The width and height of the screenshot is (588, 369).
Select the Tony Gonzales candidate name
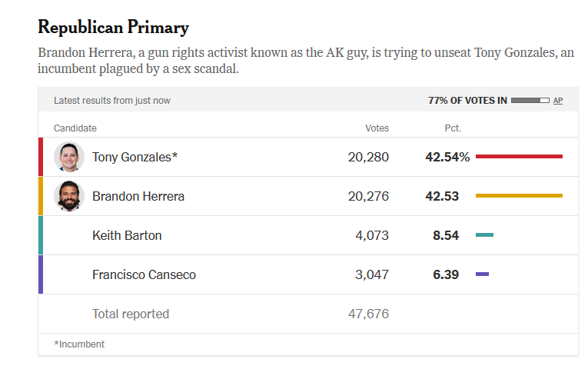point(135,157)
